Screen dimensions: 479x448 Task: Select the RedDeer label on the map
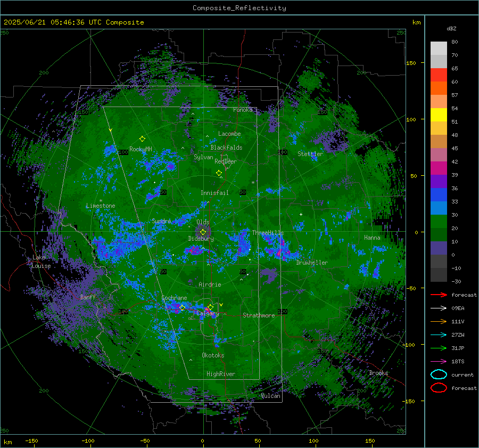click(226, 161)
